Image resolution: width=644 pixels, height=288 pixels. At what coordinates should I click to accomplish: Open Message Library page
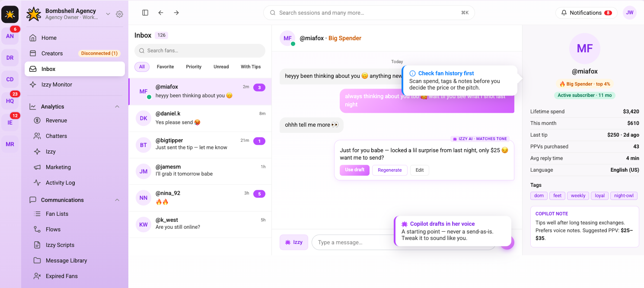click(x=77, y=261)
